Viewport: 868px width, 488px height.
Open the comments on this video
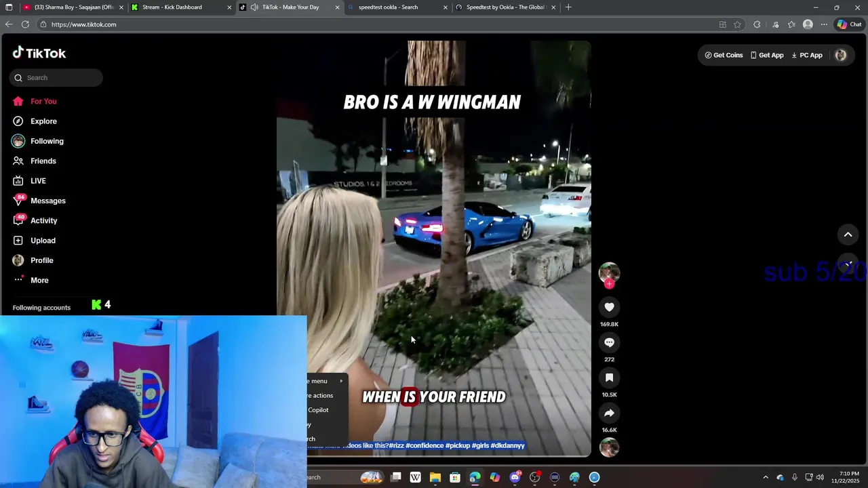[x=609, y=342]
